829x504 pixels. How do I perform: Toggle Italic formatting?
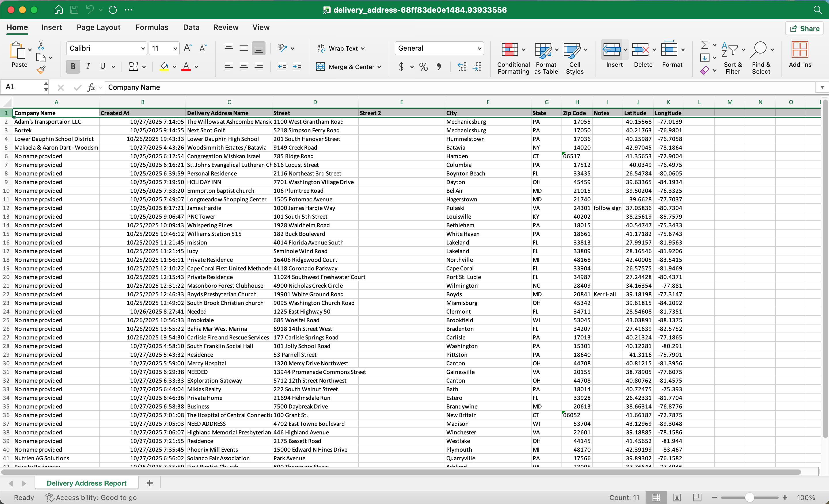point(88,66)
